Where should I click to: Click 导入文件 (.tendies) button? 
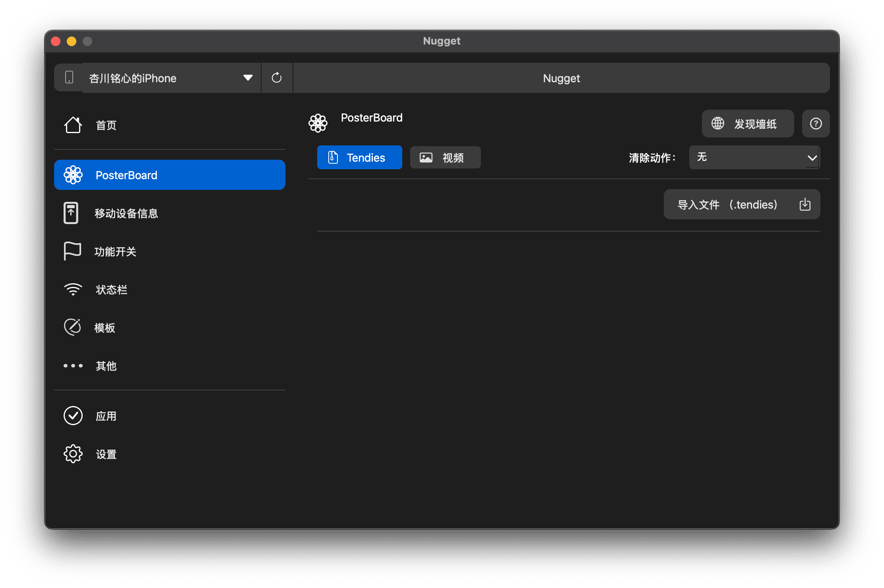tap(742, 204)
